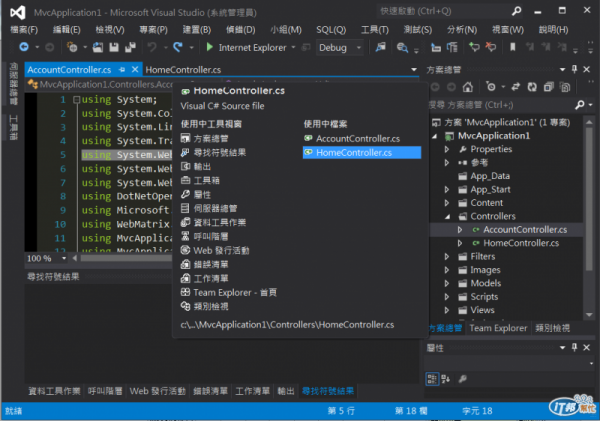
Task: Click Categorized view icon in Properties panel
Action: coord(432,379)
